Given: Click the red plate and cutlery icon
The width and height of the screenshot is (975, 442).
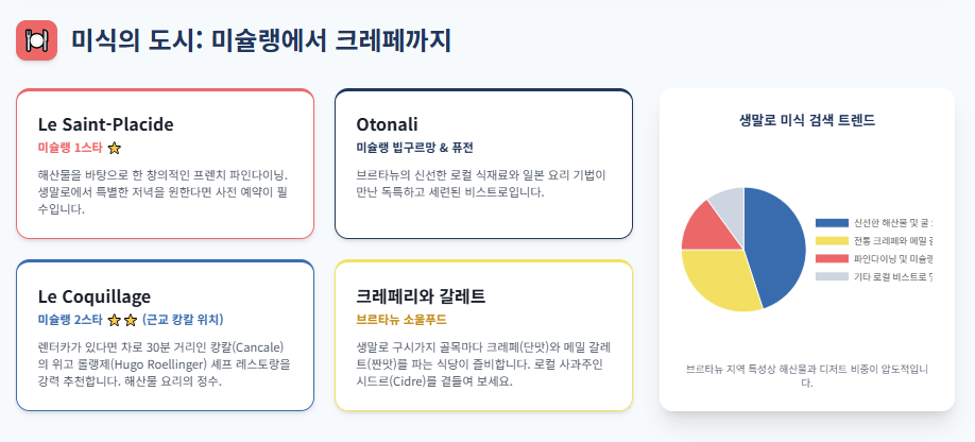Looking at the screenshot, I should pyautogui.click(x=37, y=40).
